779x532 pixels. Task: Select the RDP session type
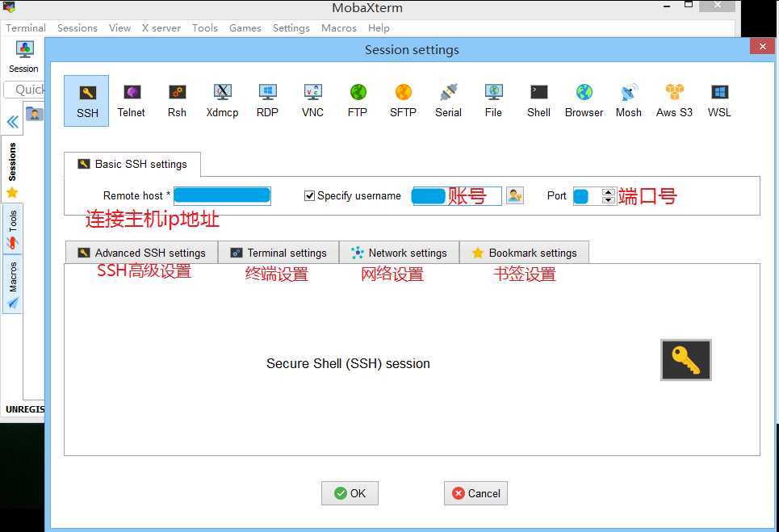click(x=267, y=101)
